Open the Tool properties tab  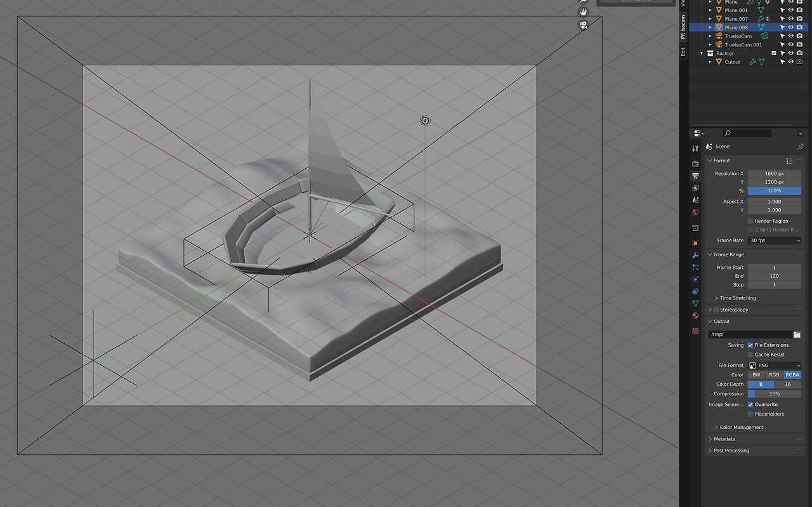pos(695,148)
